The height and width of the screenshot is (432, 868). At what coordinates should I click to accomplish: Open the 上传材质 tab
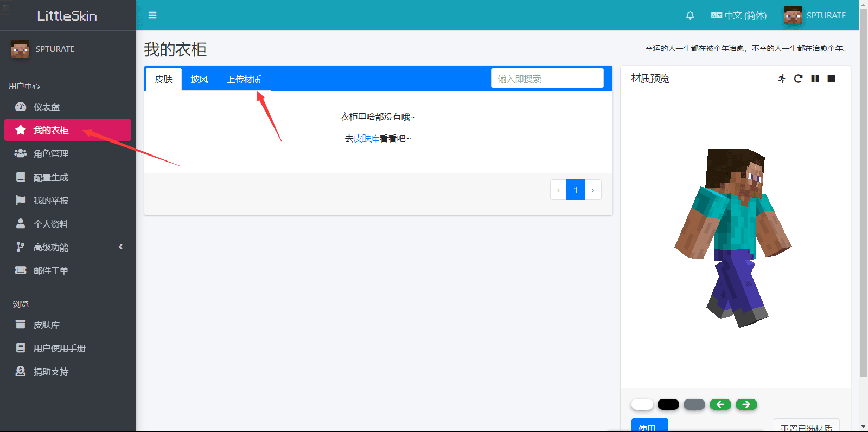tap(244, 79)
